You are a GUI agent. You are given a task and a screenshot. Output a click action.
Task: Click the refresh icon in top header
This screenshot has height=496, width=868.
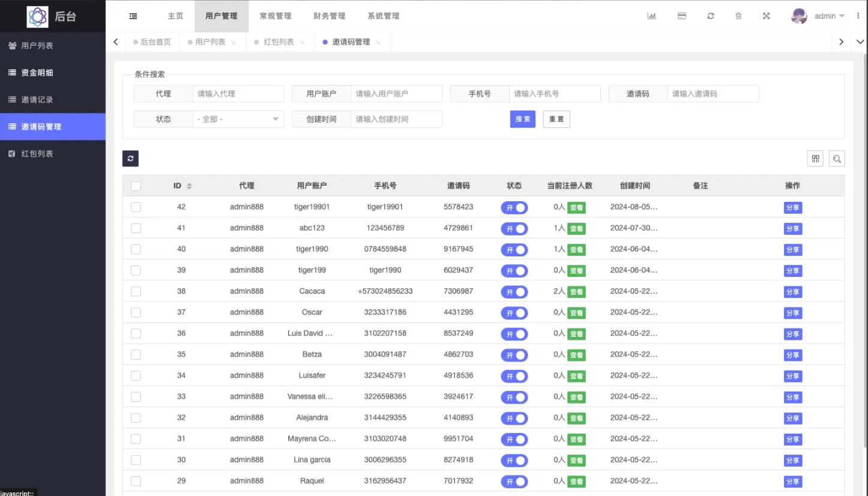point(711,16)
